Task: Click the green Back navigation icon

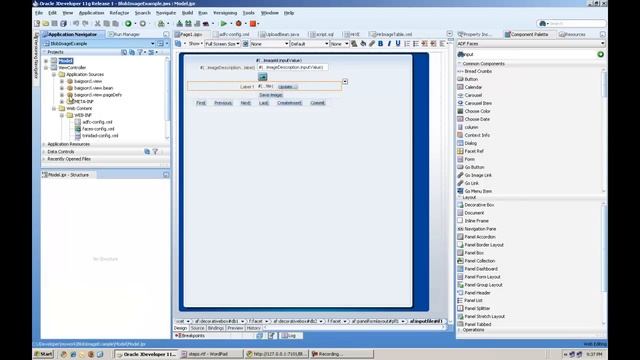Action: [x=128, y=24]
